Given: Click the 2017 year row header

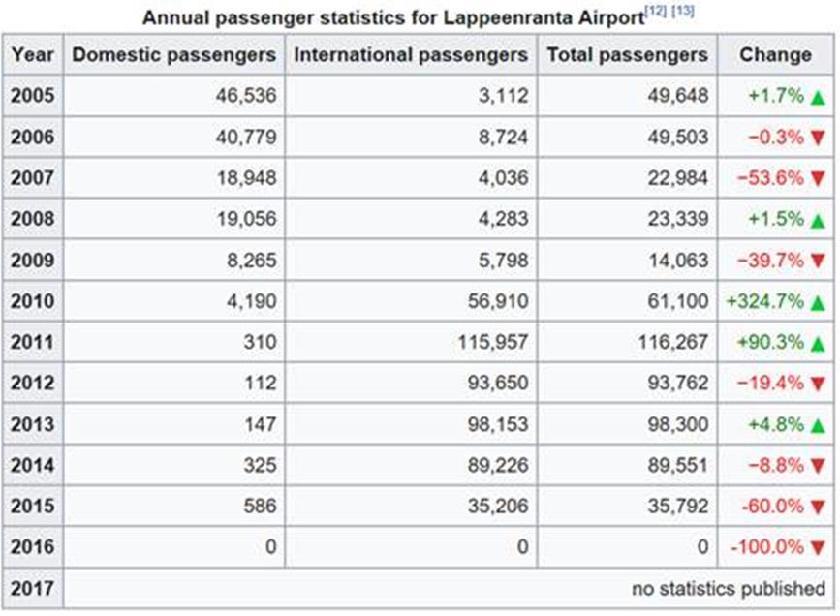Looking at the screenshot, I should click(33, 588).
